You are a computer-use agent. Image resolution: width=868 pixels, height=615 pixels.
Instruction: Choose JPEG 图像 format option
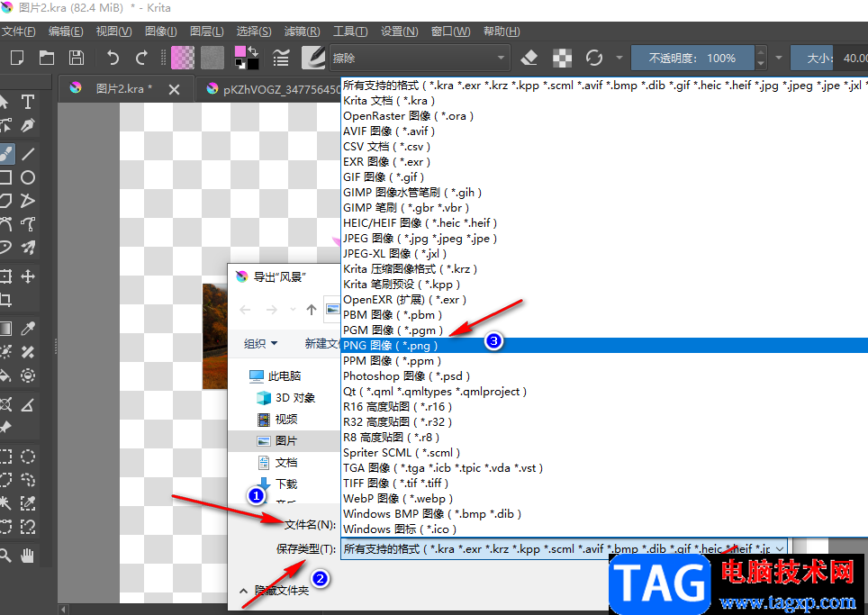604,239
